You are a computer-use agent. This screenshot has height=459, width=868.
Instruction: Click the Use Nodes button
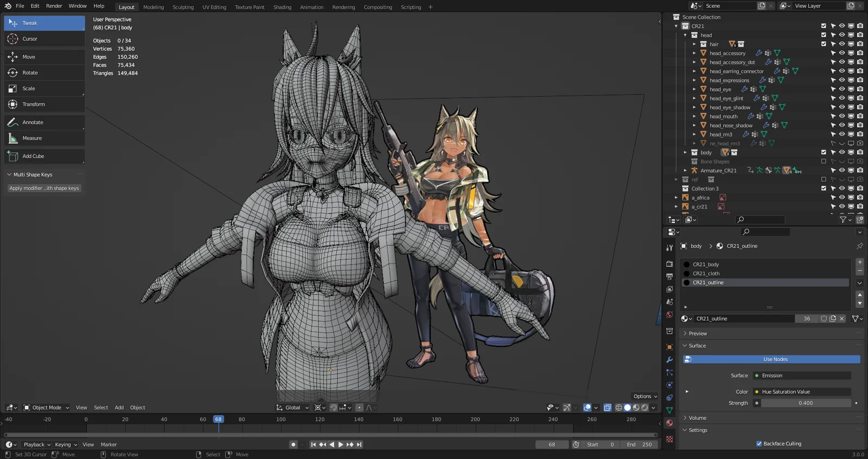coord(771,359)
